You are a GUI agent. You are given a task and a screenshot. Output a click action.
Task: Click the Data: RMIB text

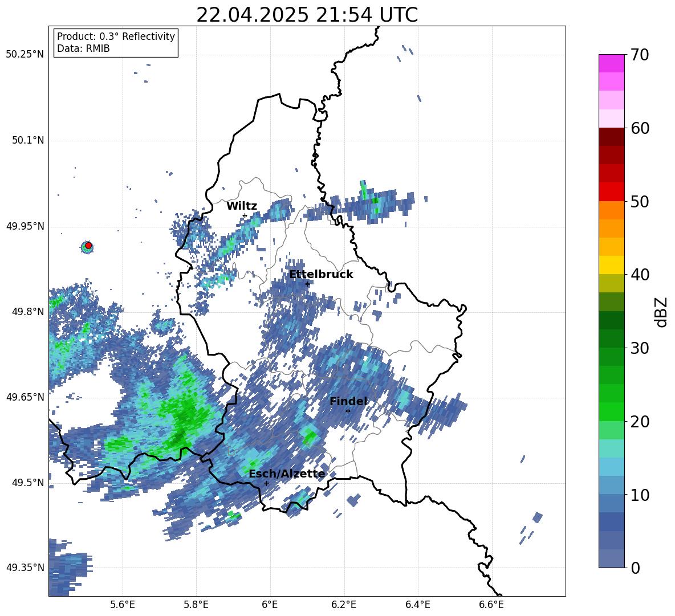click(83, 48)
